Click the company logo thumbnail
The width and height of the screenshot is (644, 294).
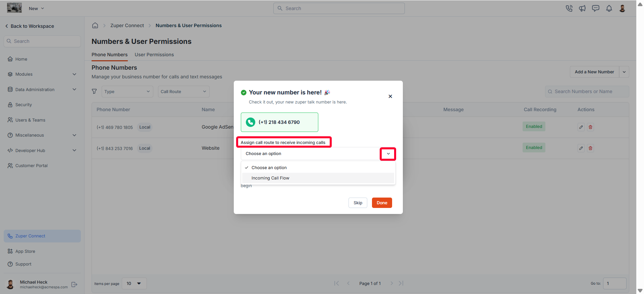click(x=14, y=8)
